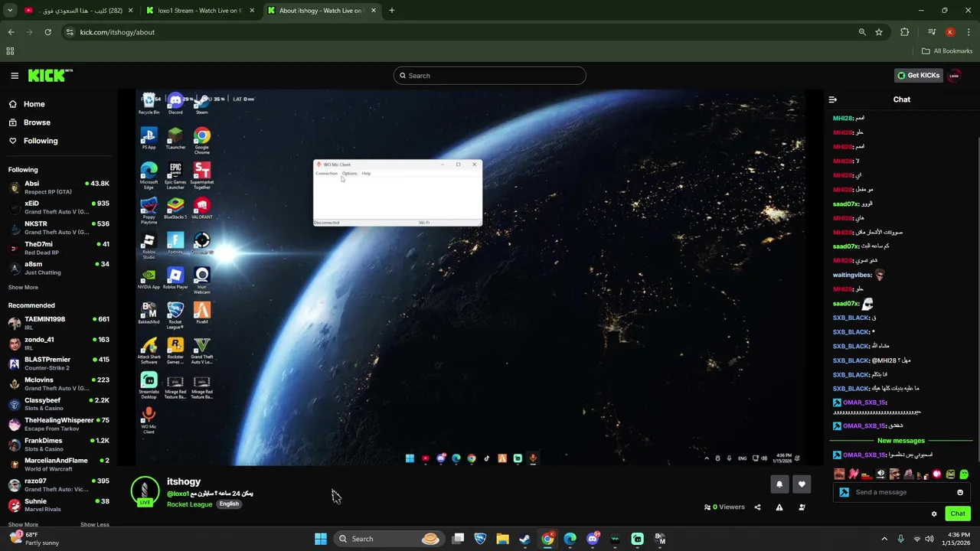The image size is (980, 551).
Task: Open the Kick hamburger sidebar menu
Action: pyautogui.click(x=15, y=76)
